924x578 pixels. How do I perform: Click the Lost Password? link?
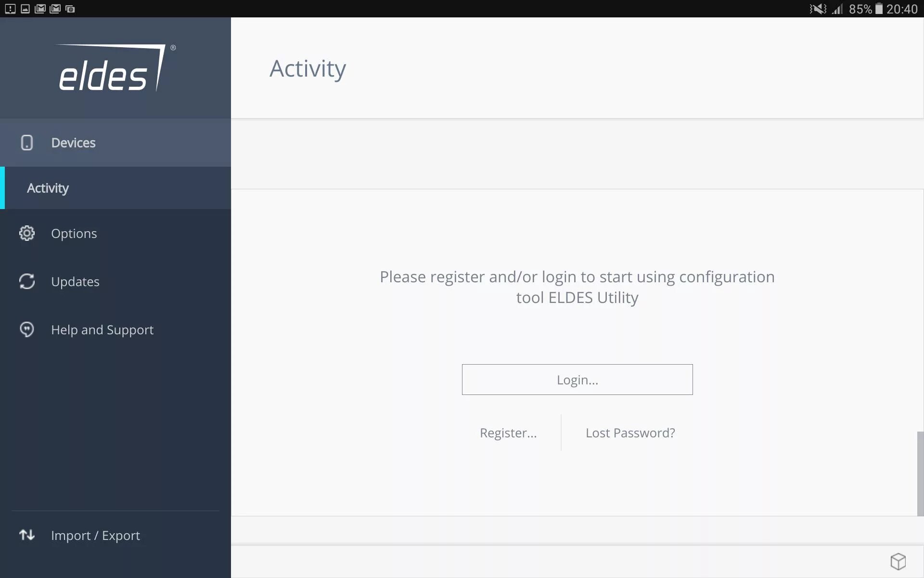click(x=630, y=433)
